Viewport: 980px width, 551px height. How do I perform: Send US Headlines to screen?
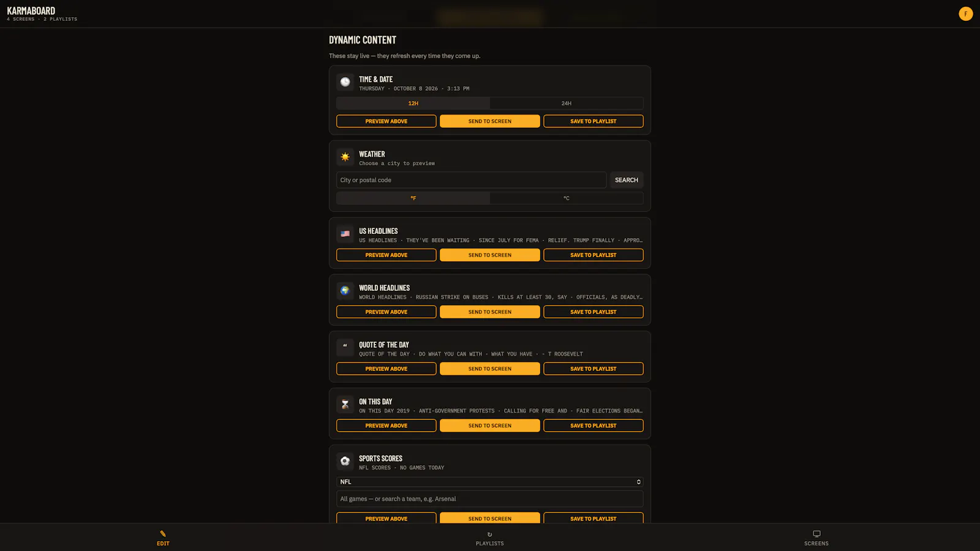point(490,255)
